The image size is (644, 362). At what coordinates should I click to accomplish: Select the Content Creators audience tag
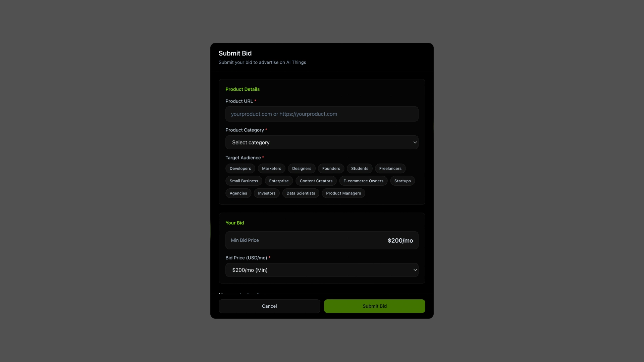coord(316,181)
